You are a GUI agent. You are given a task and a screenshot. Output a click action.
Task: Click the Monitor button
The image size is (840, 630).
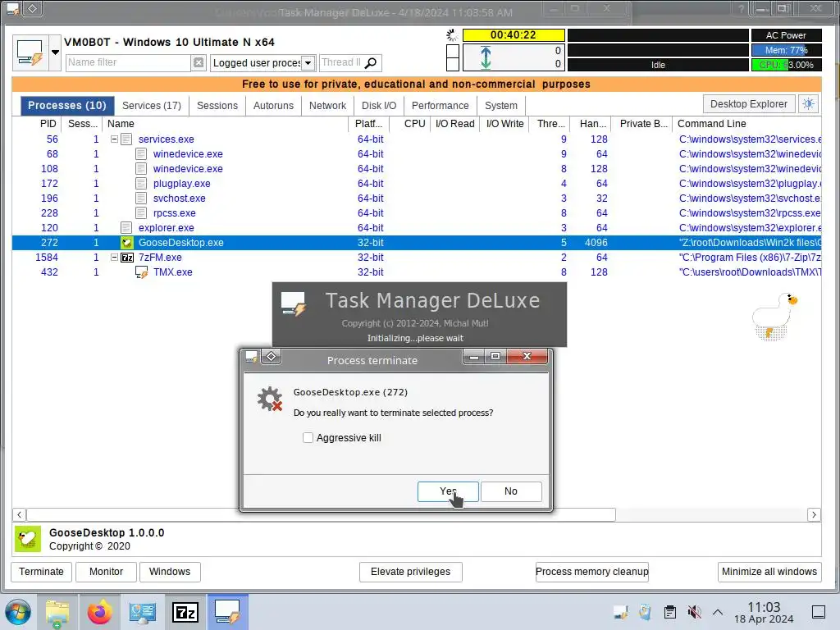(x=106, y=572)
